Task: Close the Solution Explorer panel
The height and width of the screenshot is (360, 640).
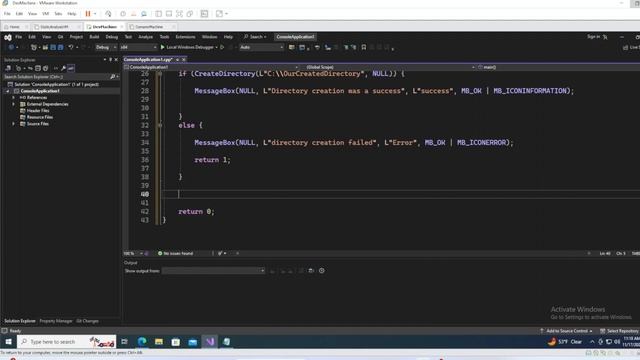Action: 116,60
